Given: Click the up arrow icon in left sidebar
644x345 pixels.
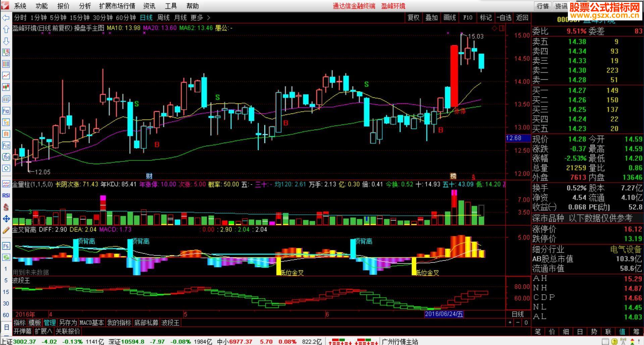Looking at the screenshot, I should (x=6, y=29).
